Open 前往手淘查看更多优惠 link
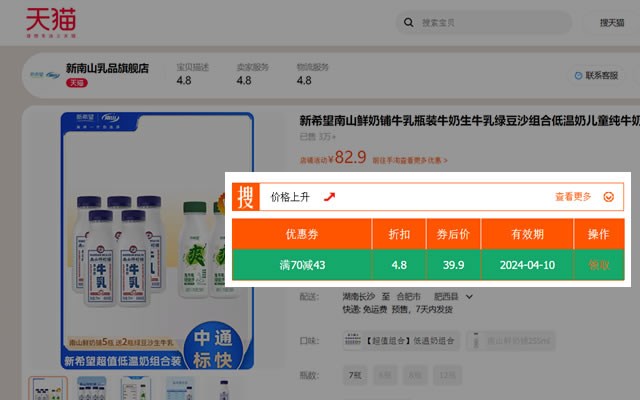This screenshot has width=640, height=400. click(x=410, y=160)
